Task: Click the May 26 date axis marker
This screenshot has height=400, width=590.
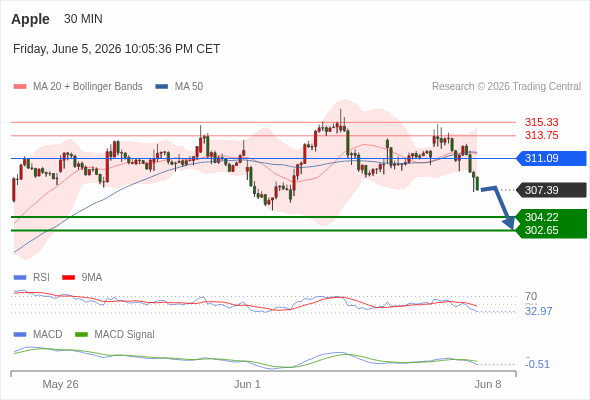Action: coord(60,384)
